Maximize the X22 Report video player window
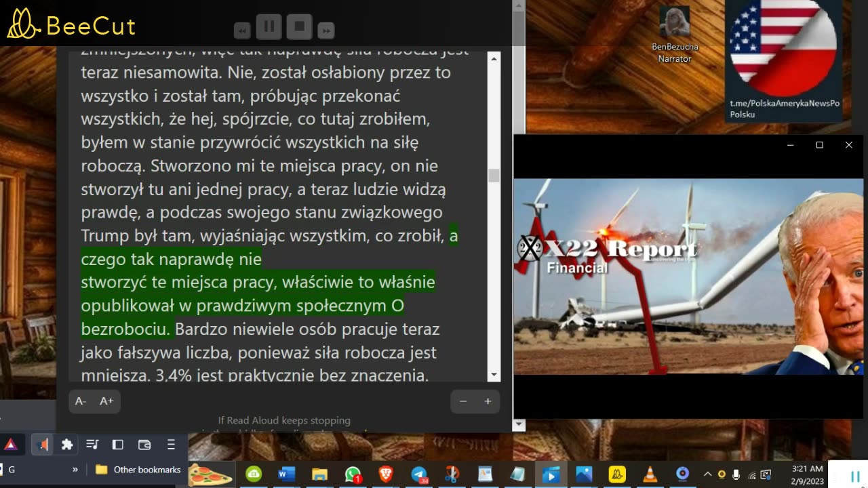This screenshot has width=868, height=488. click(819, 145)
